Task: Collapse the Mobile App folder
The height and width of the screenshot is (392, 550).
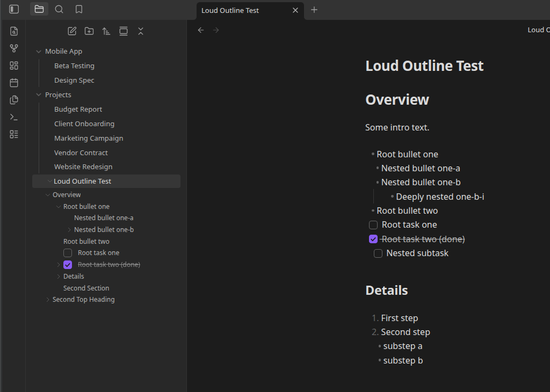Action: [39, 52]
